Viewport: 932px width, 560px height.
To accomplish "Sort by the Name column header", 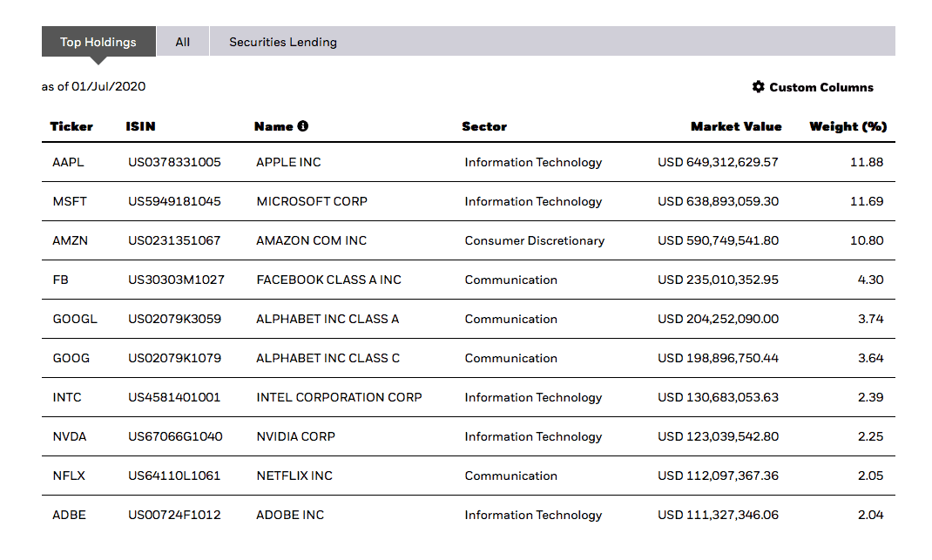I will tap(274, 126).
